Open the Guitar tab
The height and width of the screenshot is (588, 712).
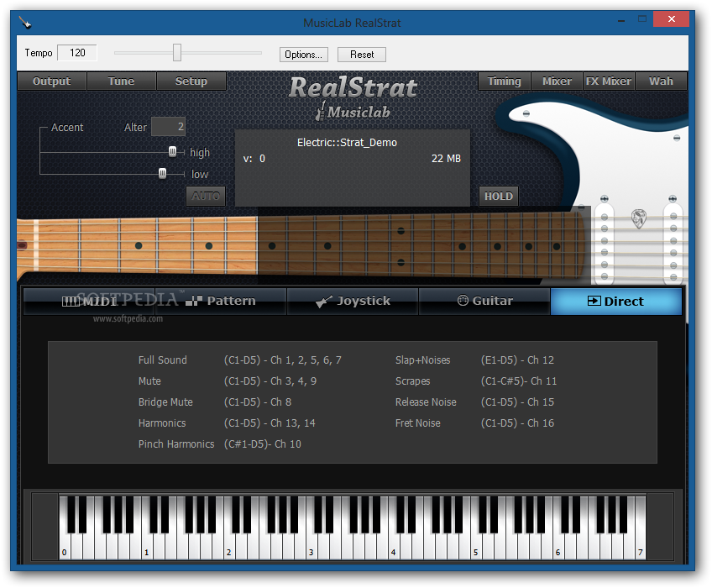pyautogui.click(x=484, y=302)
